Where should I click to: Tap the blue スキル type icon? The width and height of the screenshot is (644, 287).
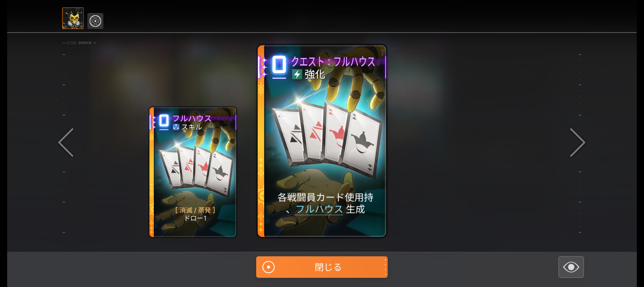click(x=176, y=127)
